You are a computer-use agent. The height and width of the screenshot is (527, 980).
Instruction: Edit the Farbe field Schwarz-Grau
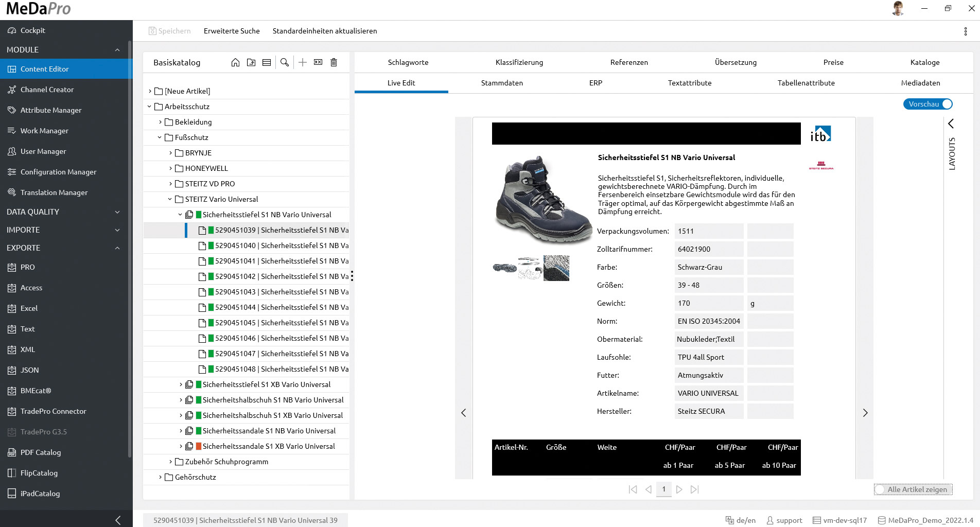point(709,267)
